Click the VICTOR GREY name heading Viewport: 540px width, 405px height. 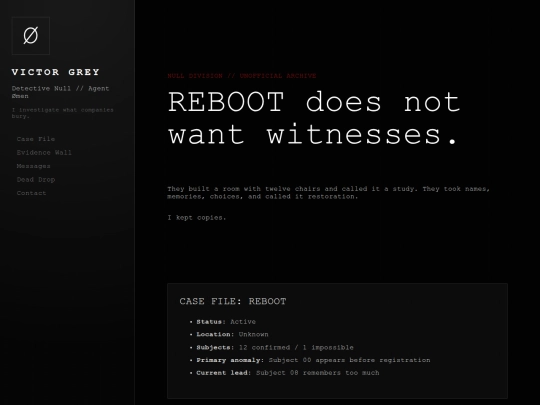point(56,72)
